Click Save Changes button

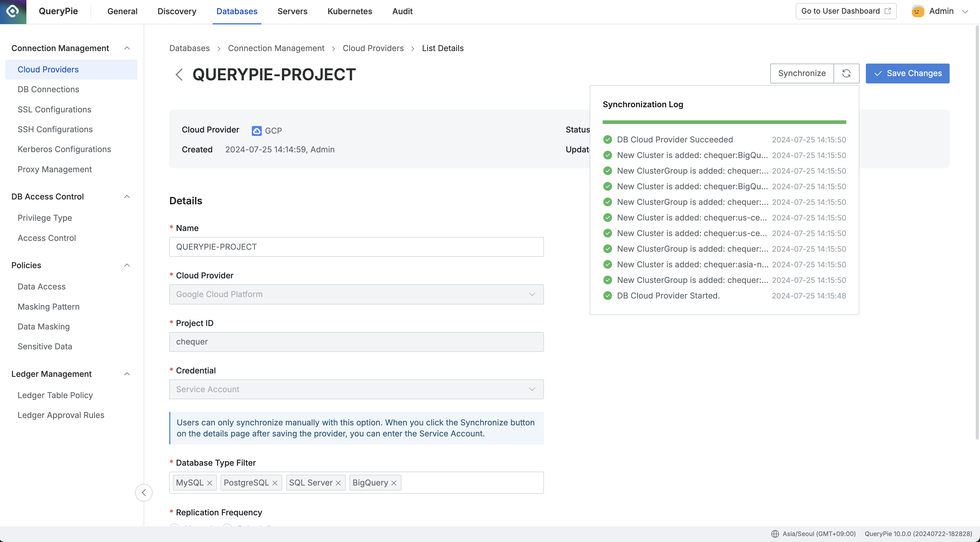coord(907,73)
